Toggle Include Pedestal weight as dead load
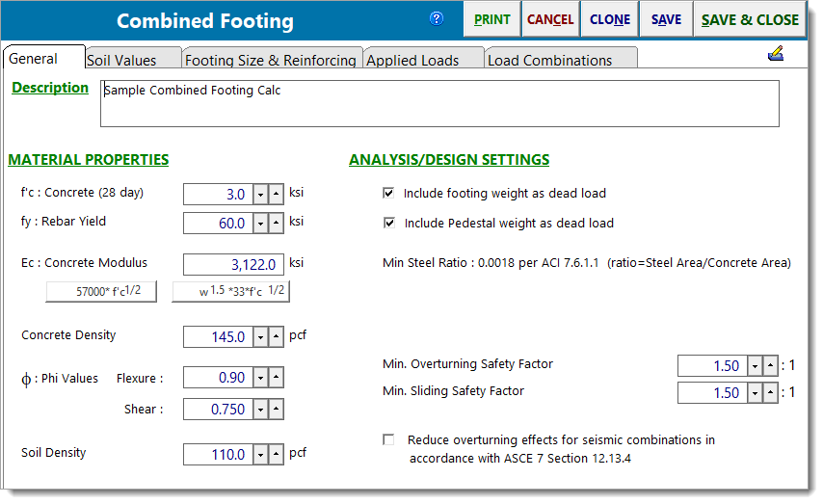This screenshot has height=504, width=823. 389,224
